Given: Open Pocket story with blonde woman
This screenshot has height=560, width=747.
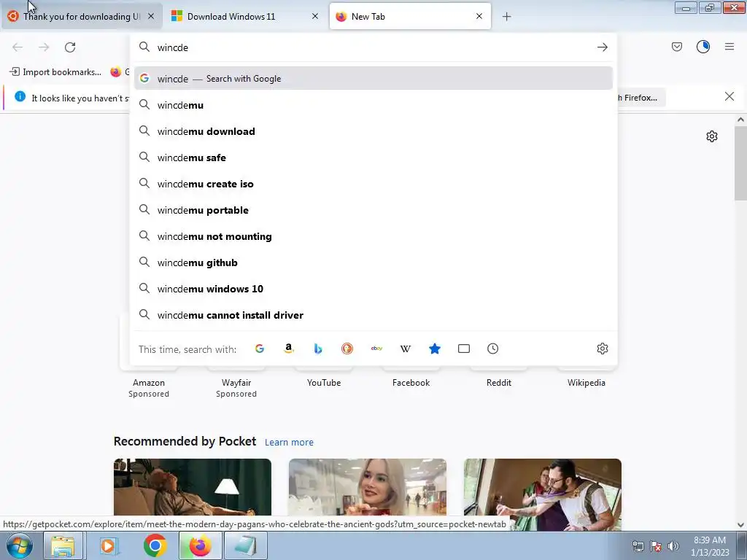Looking at the screenshot, I should pyautogui.click(x=368, y=488).
